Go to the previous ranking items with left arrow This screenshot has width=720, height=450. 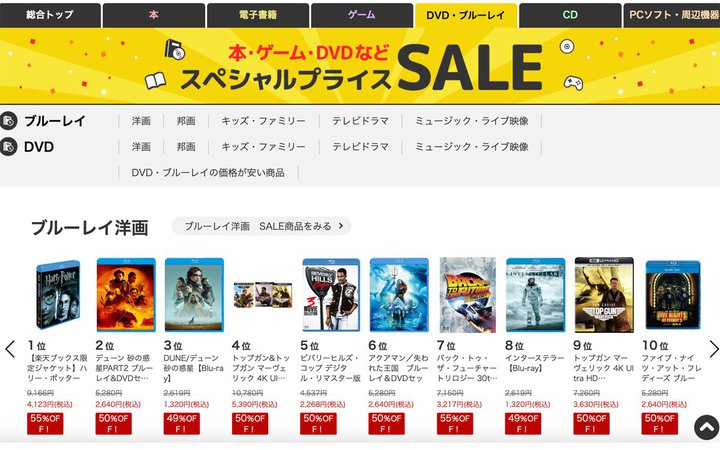tap(10, 349)
